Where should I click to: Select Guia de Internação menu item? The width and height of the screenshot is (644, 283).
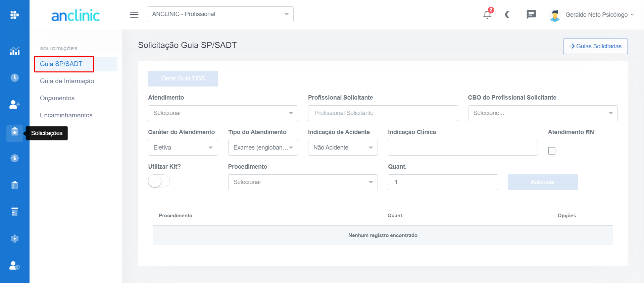click(x=67, y=81)
